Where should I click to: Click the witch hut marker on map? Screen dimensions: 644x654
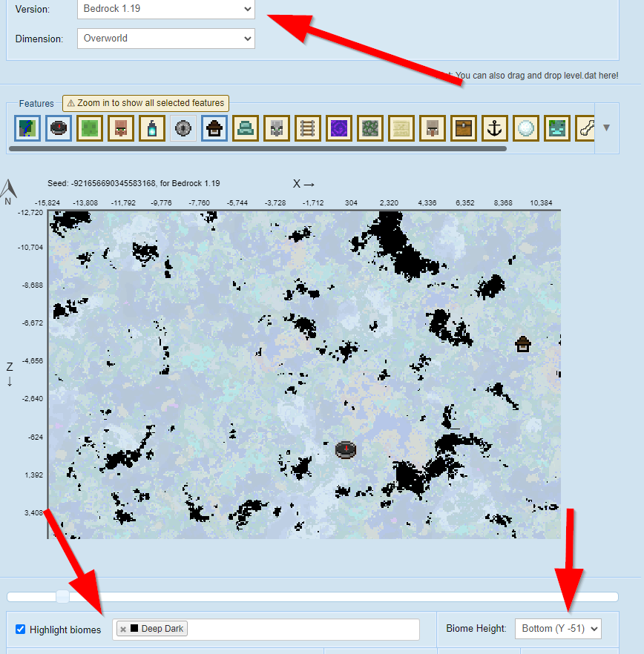pos(523,345)
